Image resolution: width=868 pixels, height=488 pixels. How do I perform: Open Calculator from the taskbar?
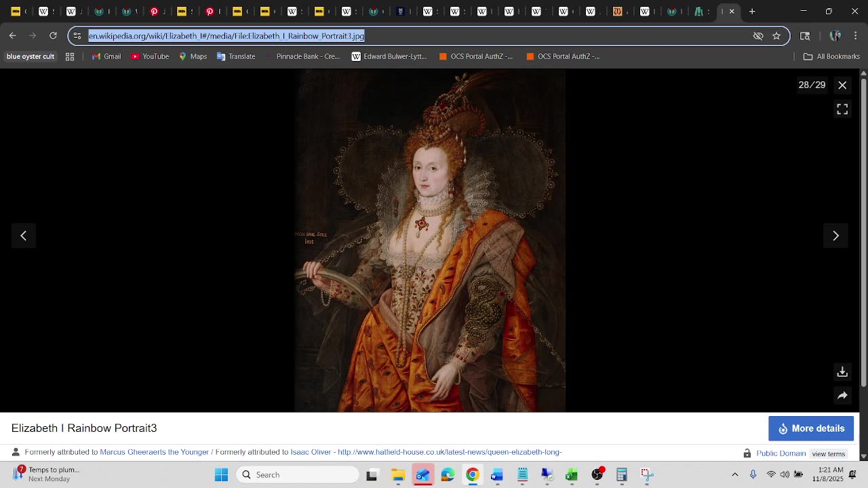tap(622, 475)
